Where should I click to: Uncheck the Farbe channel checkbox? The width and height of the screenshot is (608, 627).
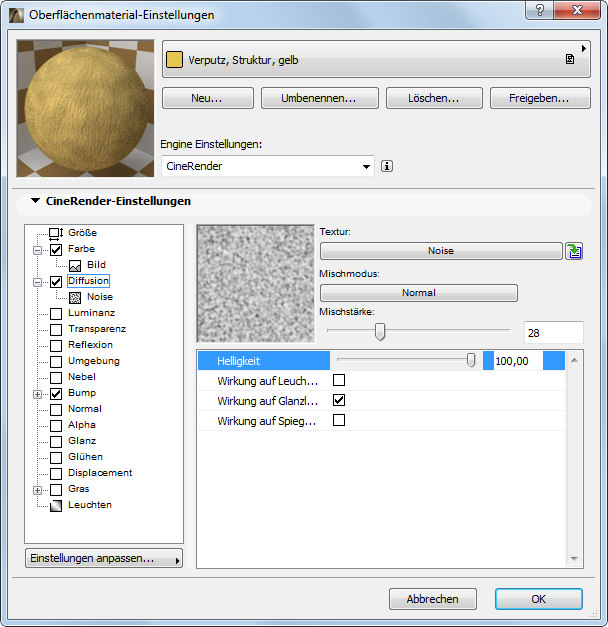[x=56, y=250]
